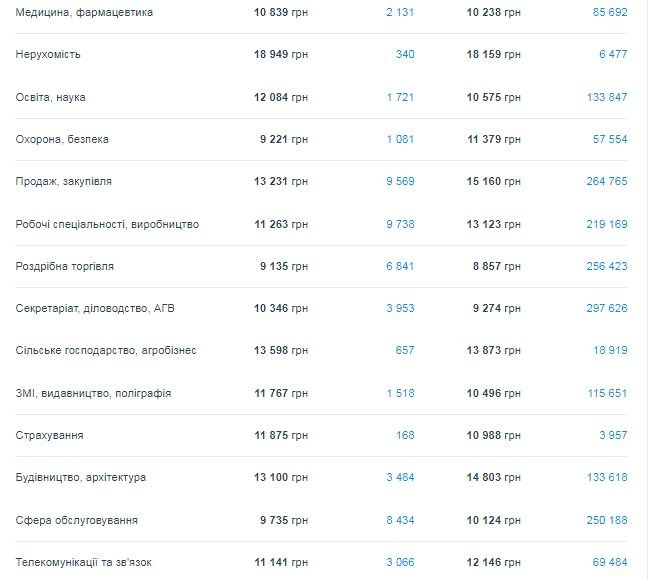The image size is (648, 580).
Task: Click the 1 721 link for Освіта, наука
Action: point(400,97)
